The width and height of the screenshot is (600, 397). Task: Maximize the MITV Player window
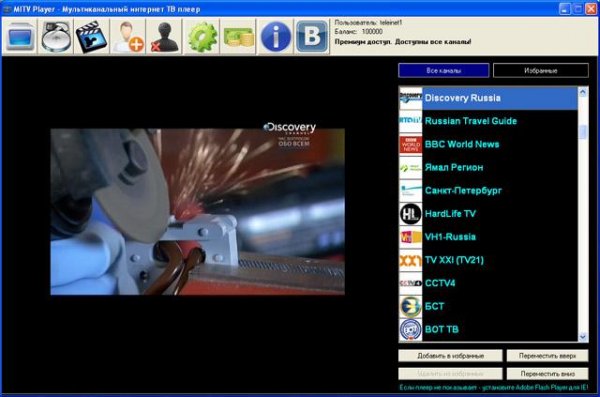tap(578, 9)
